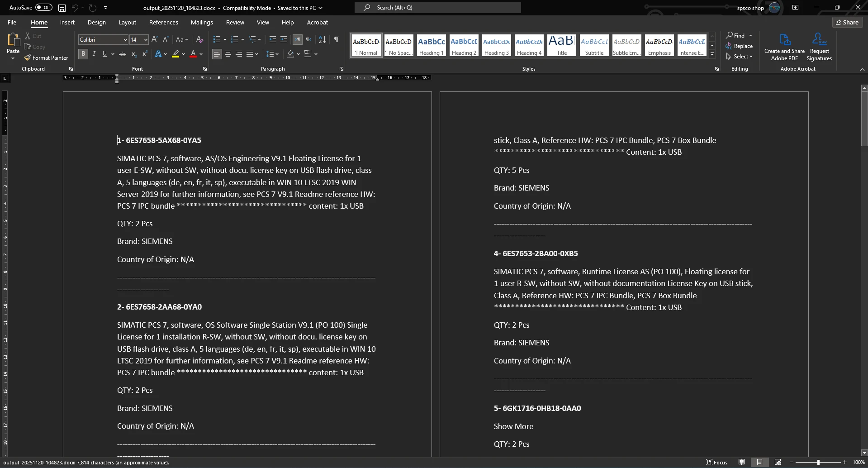Click the Clear All Formatting icon
Viewport: 868px width, 468px height.
(x=199, y=40)
